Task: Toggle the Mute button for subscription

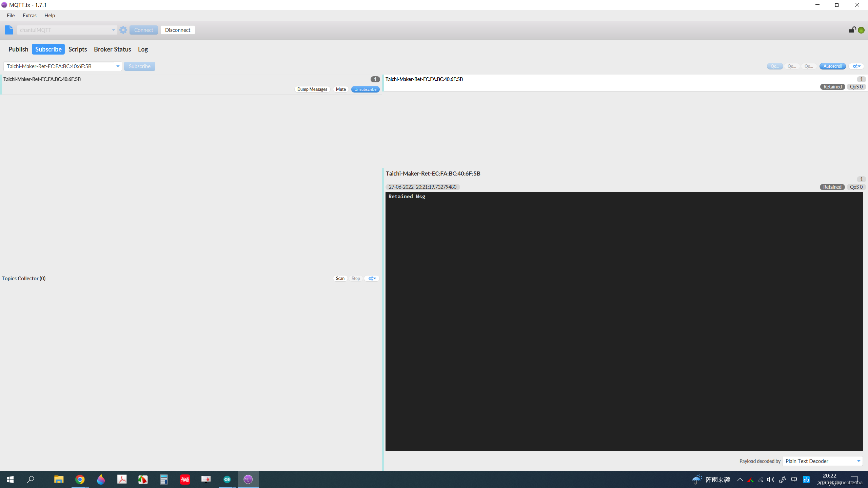Action: coord(340,89)
